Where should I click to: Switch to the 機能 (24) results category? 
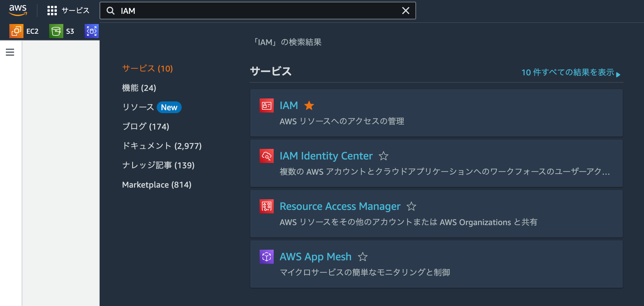[139, 88]
